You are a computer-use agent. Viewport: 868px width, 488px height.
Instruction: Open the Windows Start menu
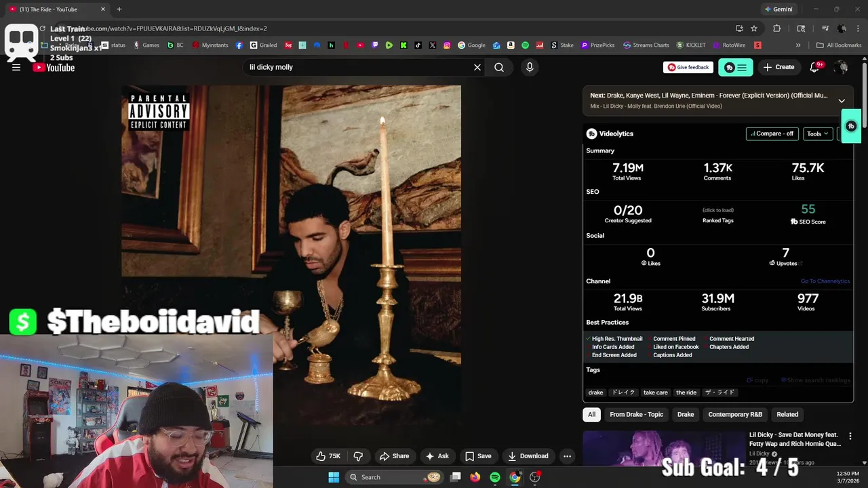(334, 477)
